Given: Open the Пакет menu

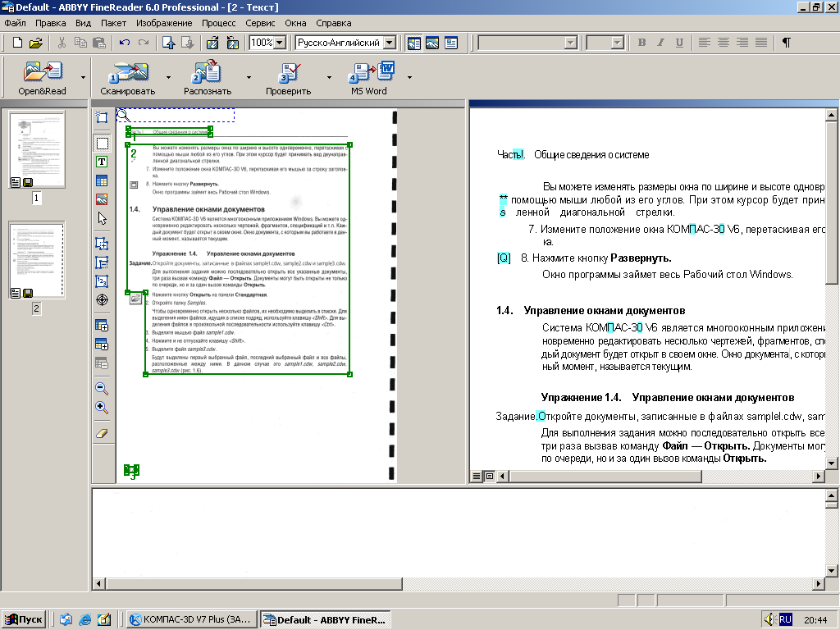Looking at the screenshot, I should (113, 23).
